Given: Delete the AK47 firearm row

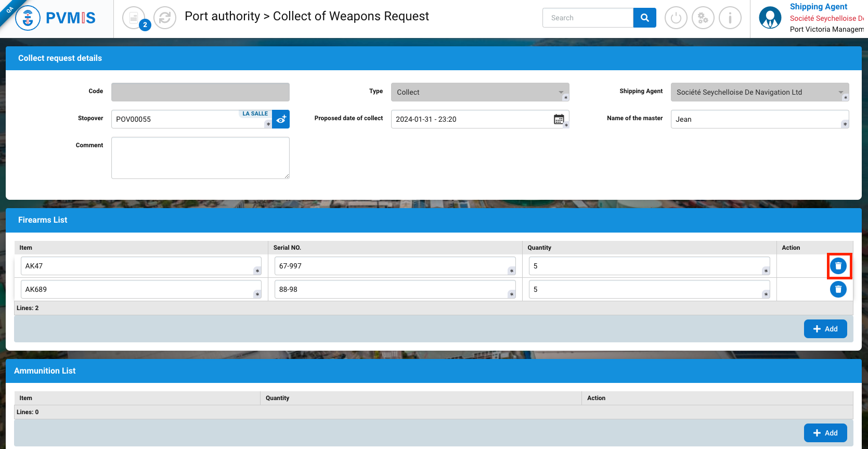Looking at the screenshot, I should (838, 266).
